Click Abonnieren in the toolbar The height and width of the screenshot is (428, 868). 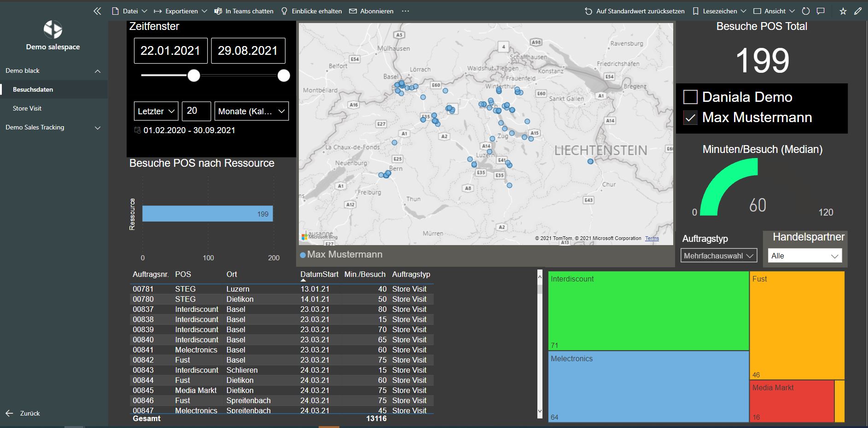pyautogui.click(x=371, y=11)
